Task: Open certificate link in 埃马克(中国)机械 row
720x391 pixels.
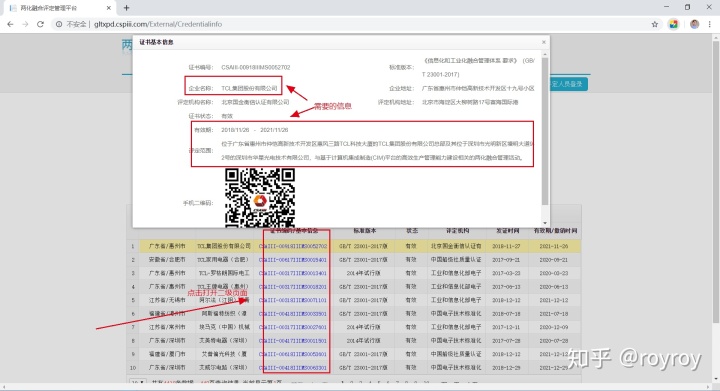Action: coord(293,327)
